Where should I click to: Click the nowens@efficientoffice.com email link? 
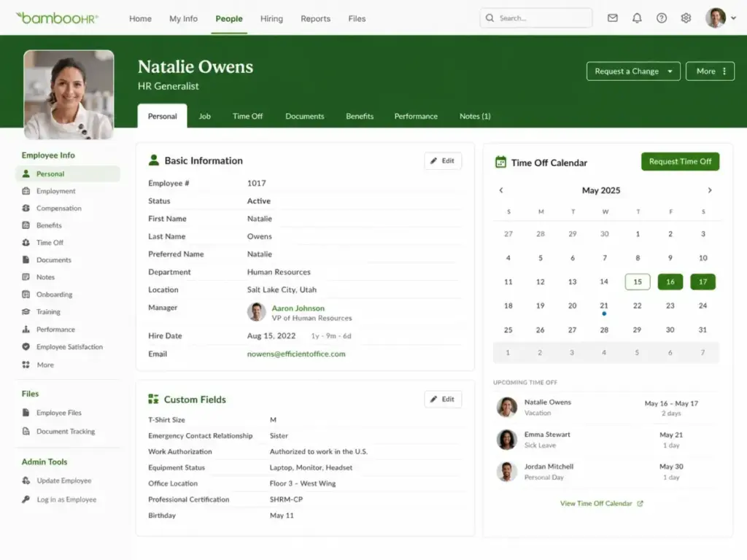point(296,354)
